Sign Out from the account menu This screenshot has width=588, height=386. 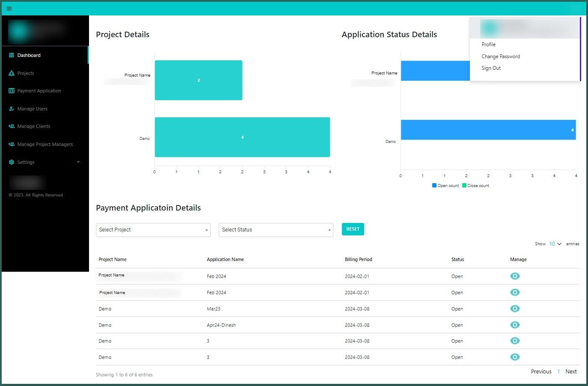point(491,68)
